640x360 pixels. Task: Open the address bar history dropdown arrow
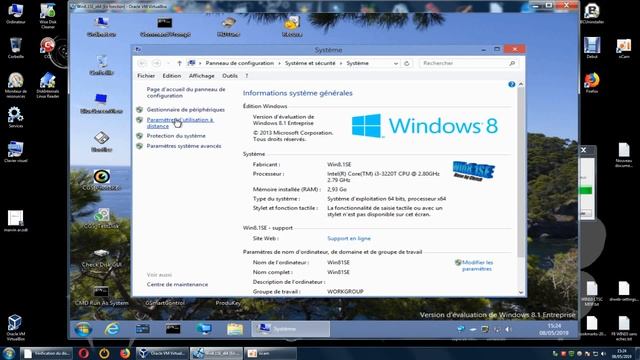tap(396, 64)
